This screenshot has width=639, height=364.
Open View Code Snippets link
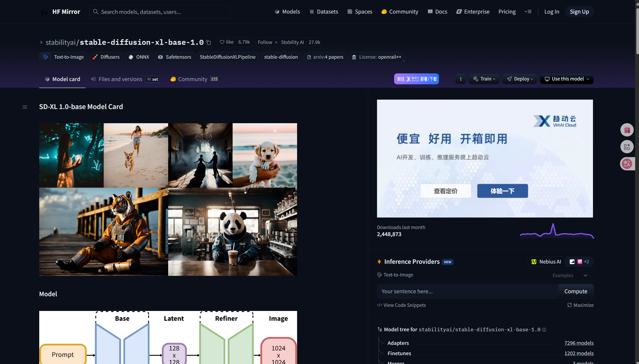click(x=401, y=305)
